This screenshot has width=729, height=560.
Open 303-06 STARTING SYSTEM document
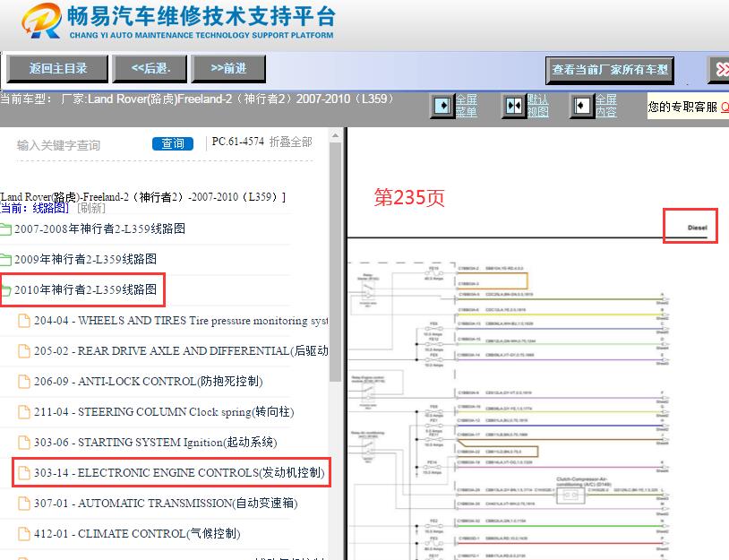pyautogui.click(x=155, y=443)
